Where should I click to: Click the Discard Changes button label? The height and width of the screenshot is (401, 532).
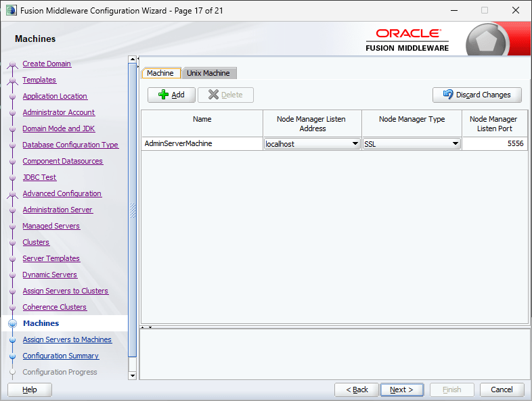click(x=483, y=95)
